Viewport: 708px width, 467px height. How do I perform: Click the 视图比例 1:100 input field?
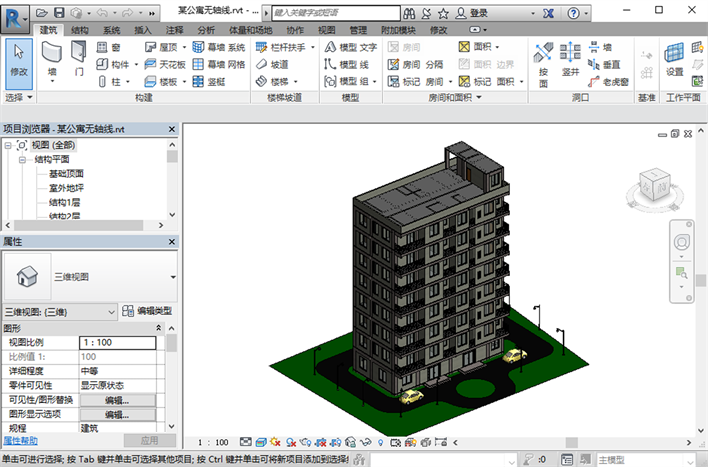pyautogui.click(x=117, y=343)
